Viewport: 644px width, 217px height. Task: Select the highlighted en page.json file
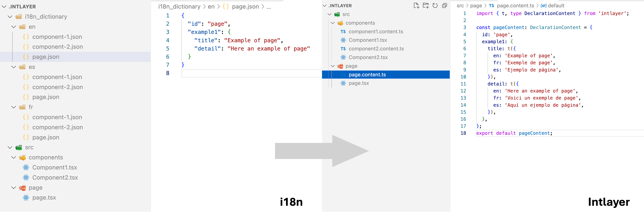click(x=75, y=57)
